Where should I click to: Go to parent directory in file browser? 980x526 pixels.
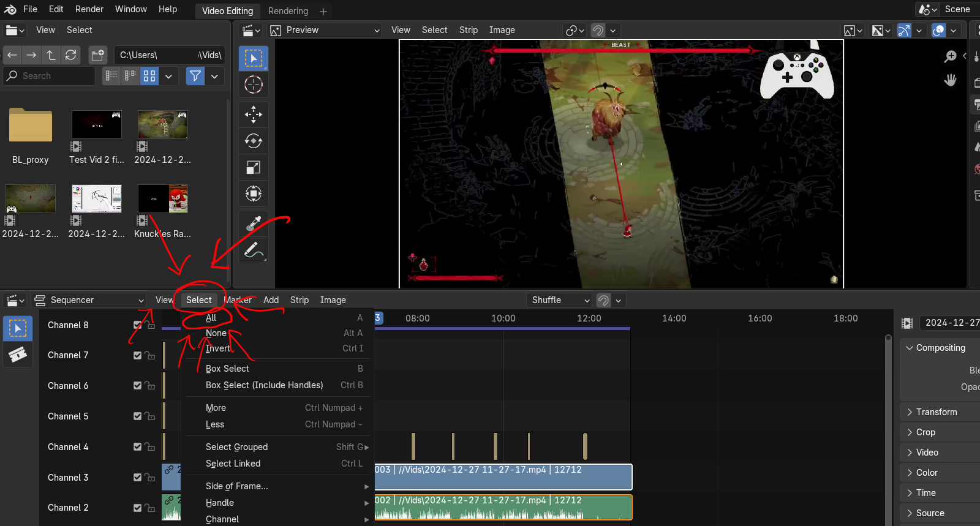(51, 55)
